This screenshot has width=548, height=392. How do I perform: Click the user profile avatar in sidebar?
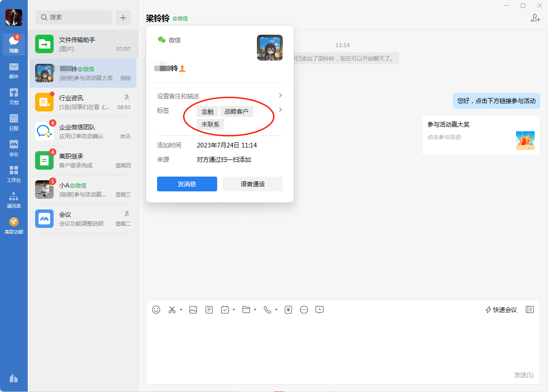[13, 18]
